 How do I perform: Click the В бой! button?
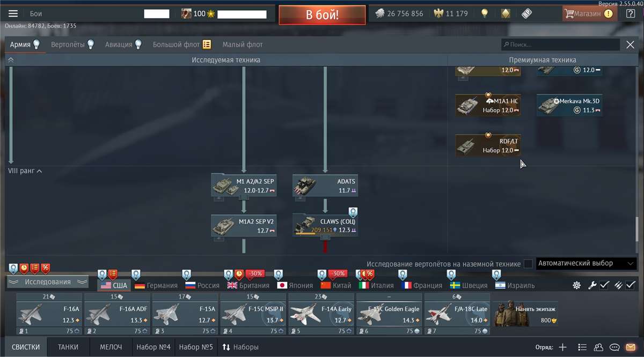click(x=322, y=14)
